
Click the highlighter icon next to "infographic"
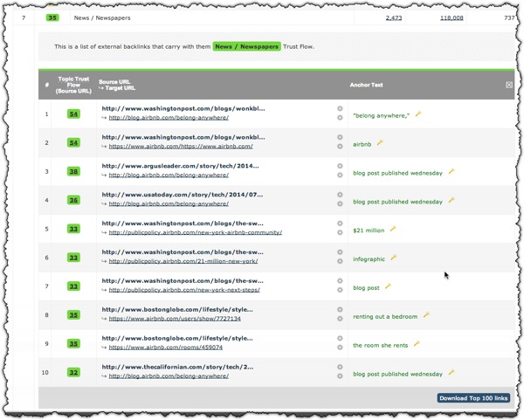tap(394, 258)
